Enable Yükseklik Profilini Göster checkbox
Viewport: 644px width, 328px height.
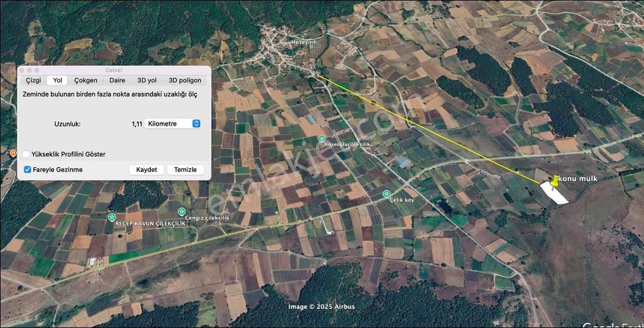coord(26,154)
